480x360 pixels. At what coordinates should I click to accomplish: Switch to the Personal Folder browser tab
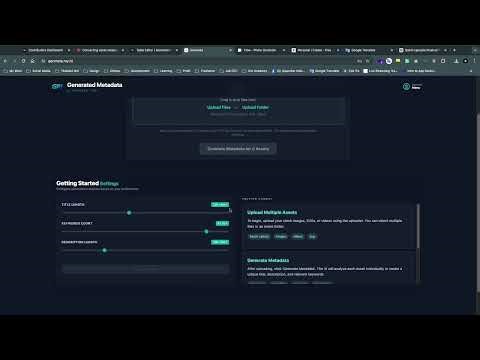tap(315, 50)
